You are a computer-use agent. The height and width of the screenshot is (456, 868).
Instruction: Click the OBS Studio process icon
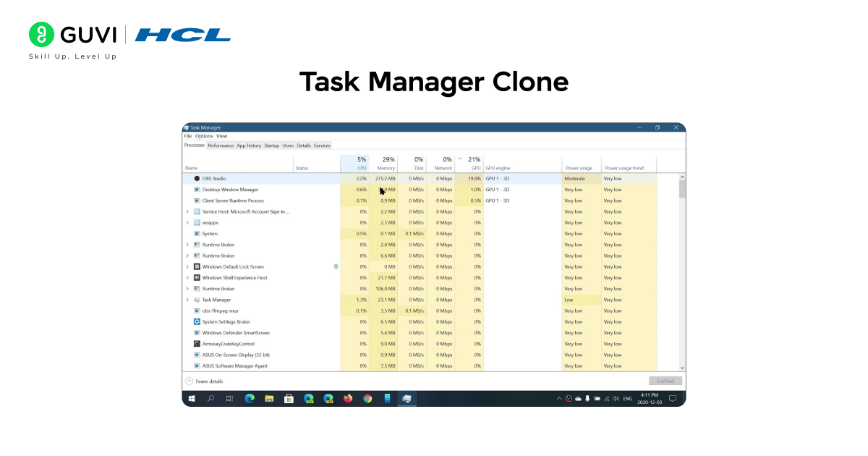[x=197, y=179]
